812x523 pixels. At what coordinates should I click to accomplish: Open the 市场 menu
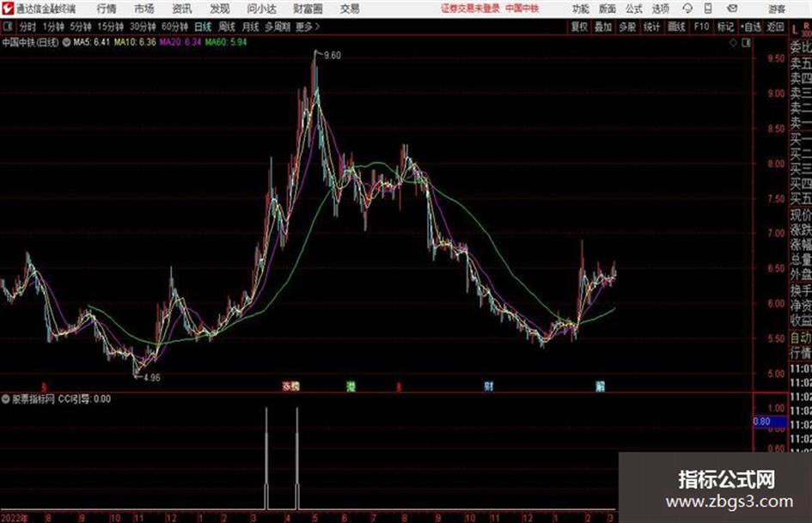coord(144,9)
